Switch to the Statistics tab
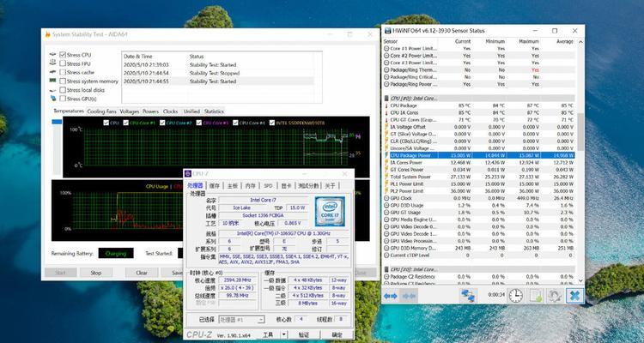This screenshot has height=343, width=644. (x=214, y=111)
